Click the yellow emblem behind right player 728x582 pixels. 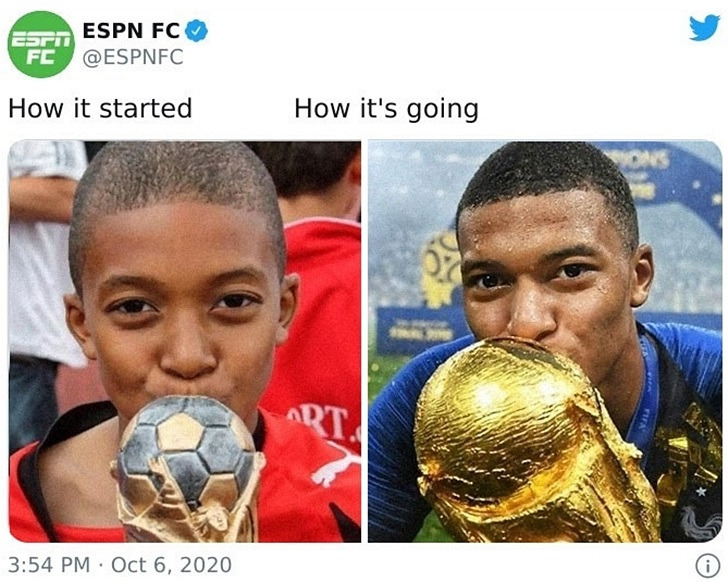point(440,269)
